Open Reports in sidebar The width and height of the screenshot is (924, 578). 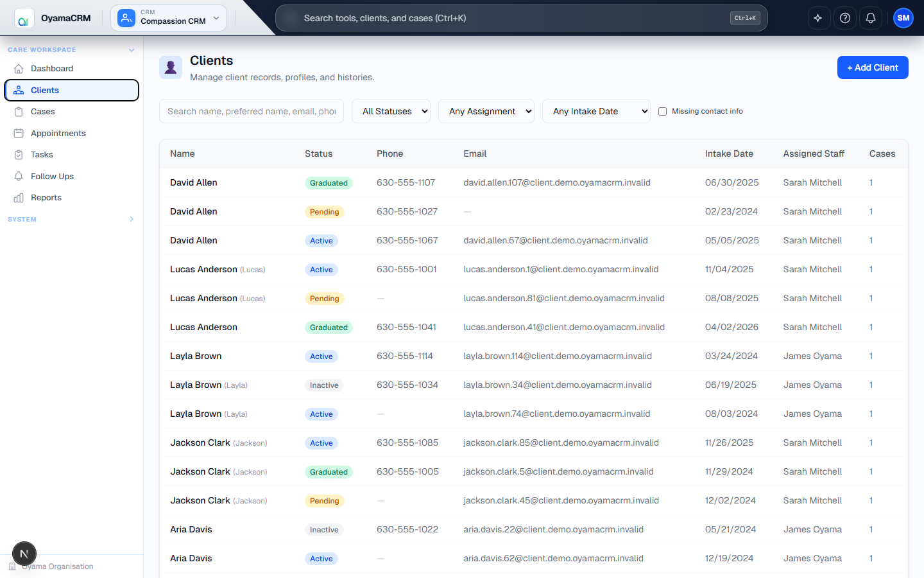tap(72, 198)
